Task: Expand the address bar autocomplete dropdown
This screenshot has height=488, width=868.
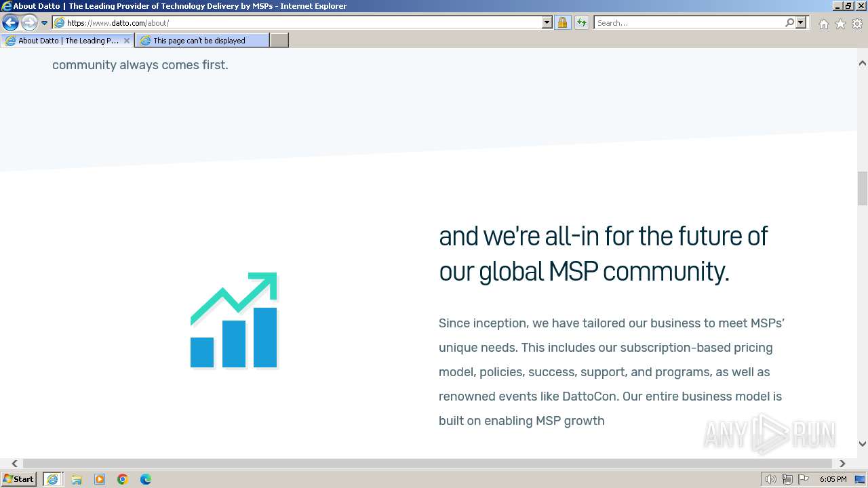Action: tap(547, 22)
